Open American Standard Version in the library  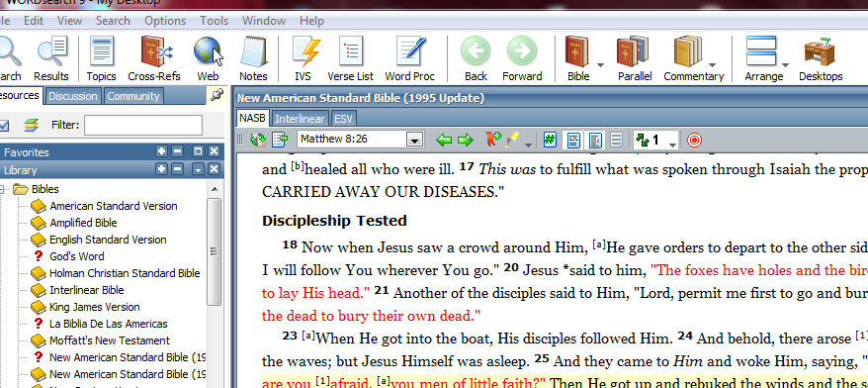point(114,206)
